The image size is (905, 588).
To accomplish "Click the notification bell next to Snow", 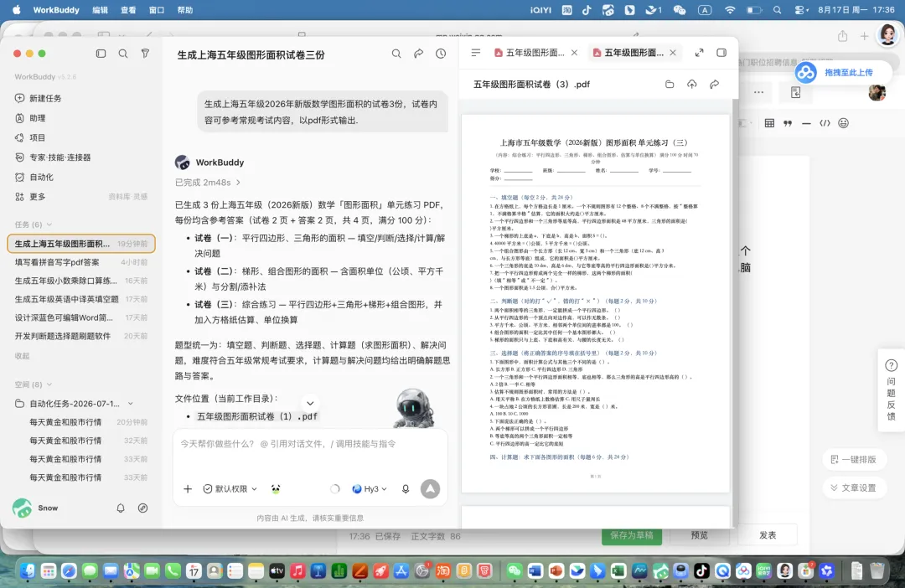I will pos(120,508).
